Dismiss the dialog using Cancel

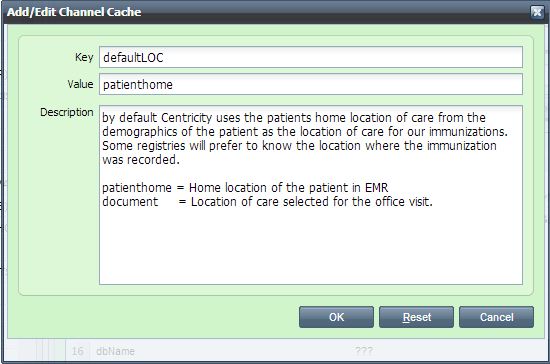tap(496, 317)
